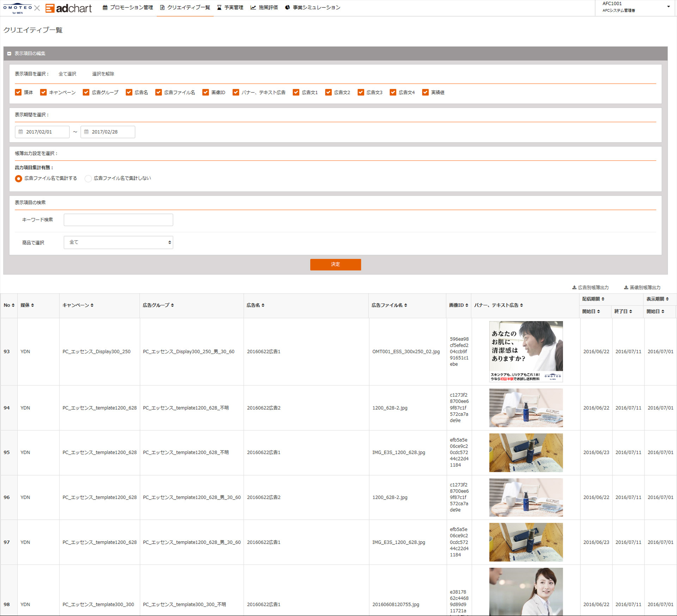Image resolution: width=677 pixels, height=616 pixels.
Task: Select the 広告ファイル名で集計しない radio button
Action: (x=88, y=179)
